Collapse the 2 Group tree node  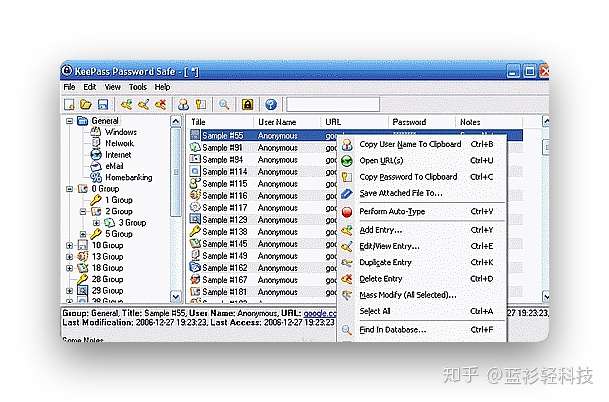pyautogui.click(x=83, y=212)
